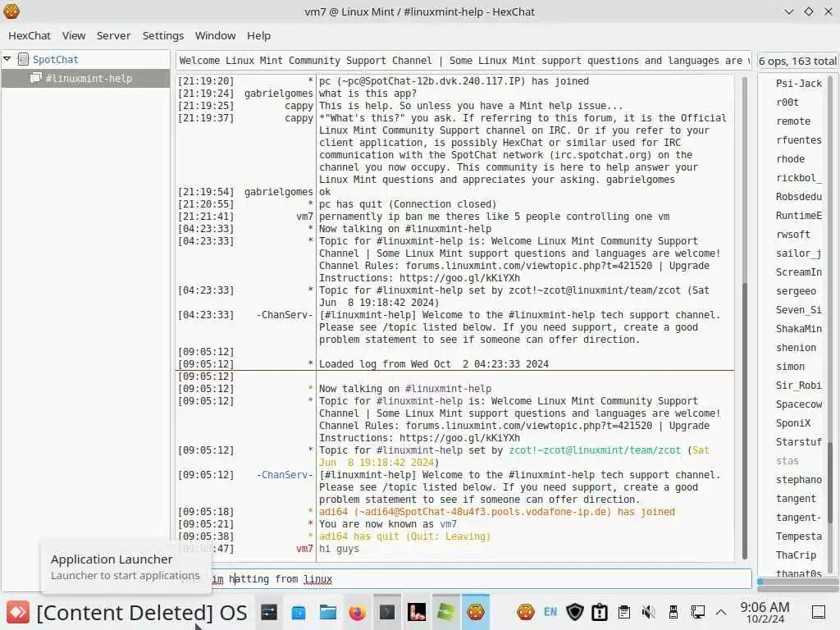Select user simon in user list

(790, 367)
